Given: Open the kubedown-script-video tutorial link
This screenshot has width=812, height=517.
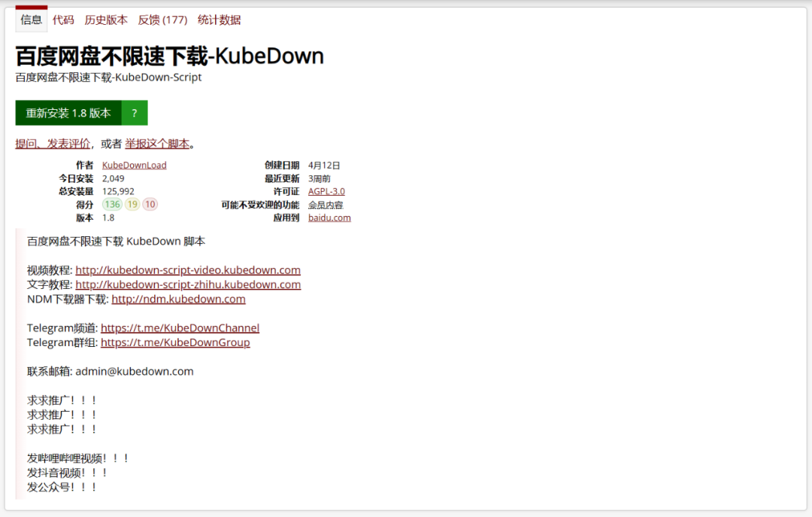Looking at the screenshot, I should pyautogui.click(x=188, y=270).
